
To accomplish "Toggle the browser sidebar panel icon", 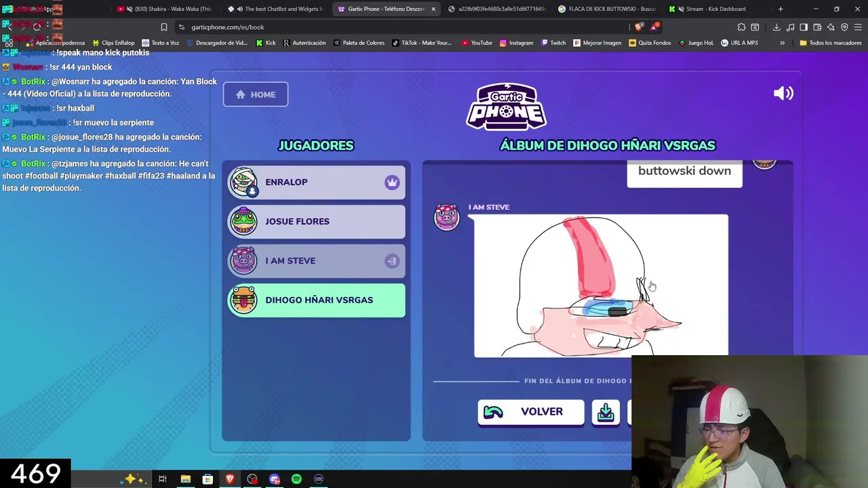I will [x=804, y=27].
